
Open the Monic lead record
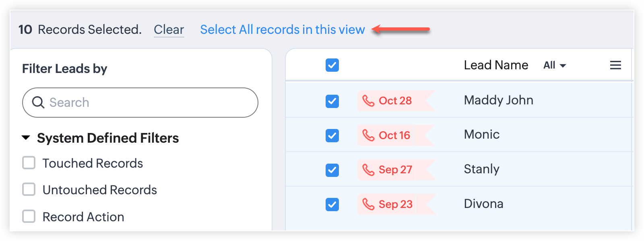481,135
